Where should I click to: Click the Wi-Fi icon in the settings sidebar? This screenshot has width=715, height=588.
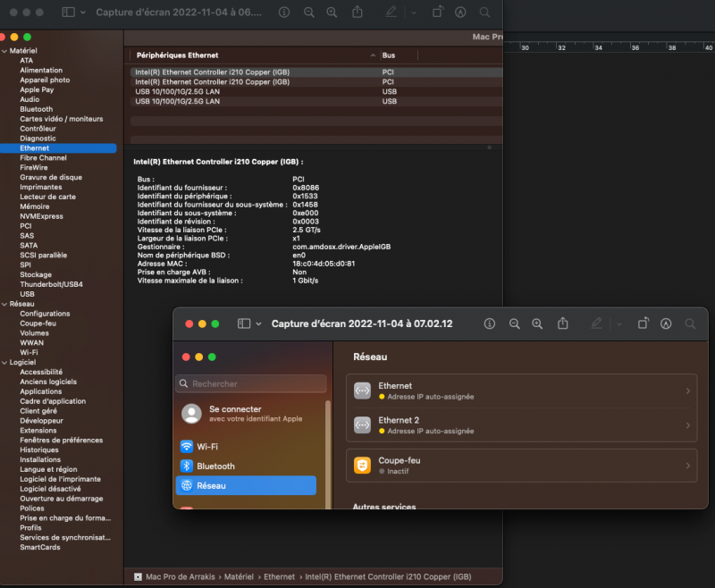tap(187, 447)
